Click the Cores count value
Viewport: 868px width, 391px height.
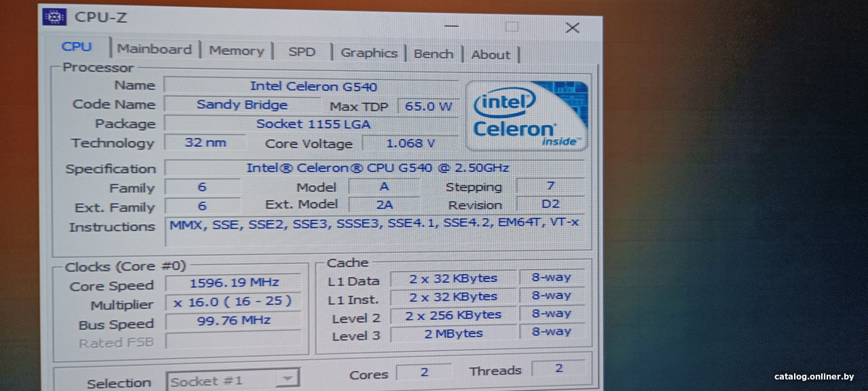pos(424,372)
